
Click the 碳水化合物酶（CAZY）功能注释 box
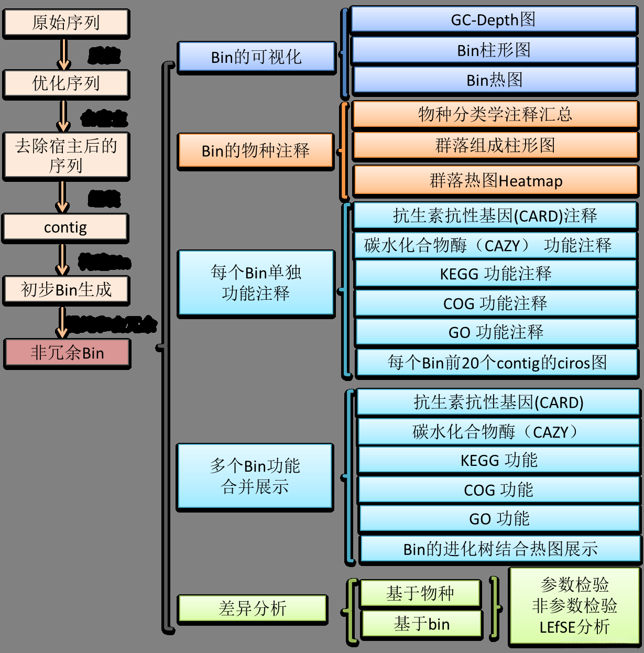pos(495,245)
